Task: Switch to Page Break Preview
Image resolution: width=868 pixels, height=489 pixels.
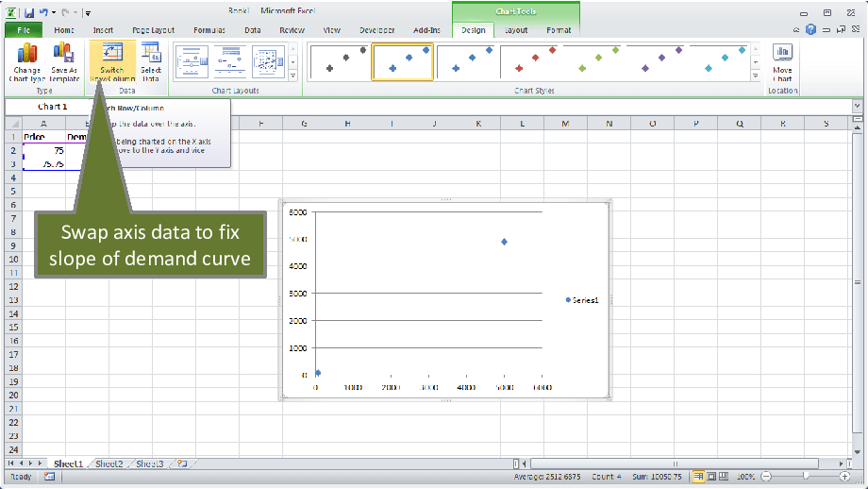Action: 724,477
